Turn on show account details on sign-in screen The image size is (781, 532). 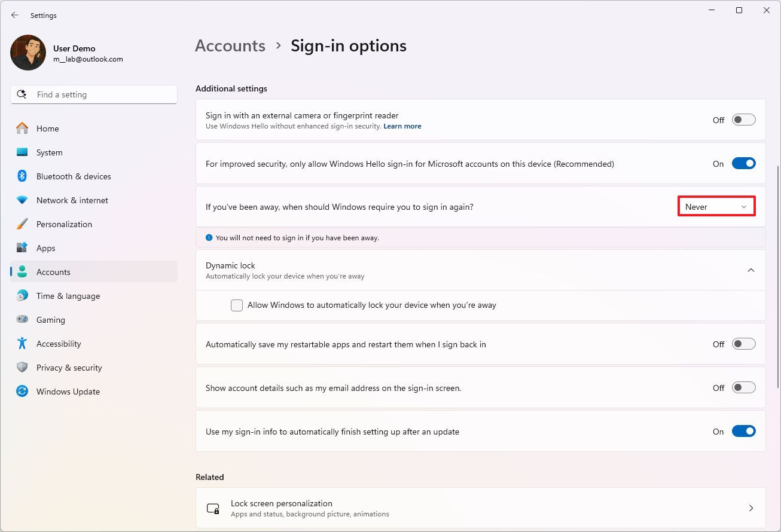[x=743, y=387]
